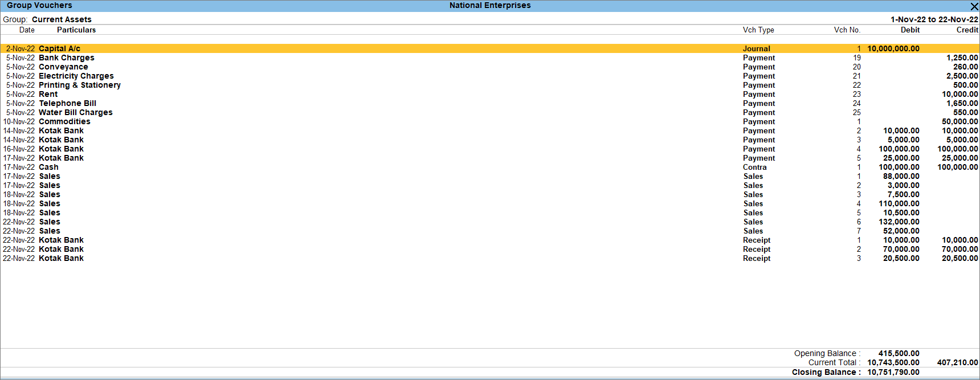Open the Rent payment voucher
Viewport: 980px width, 380px height.
tap(490, 94)
